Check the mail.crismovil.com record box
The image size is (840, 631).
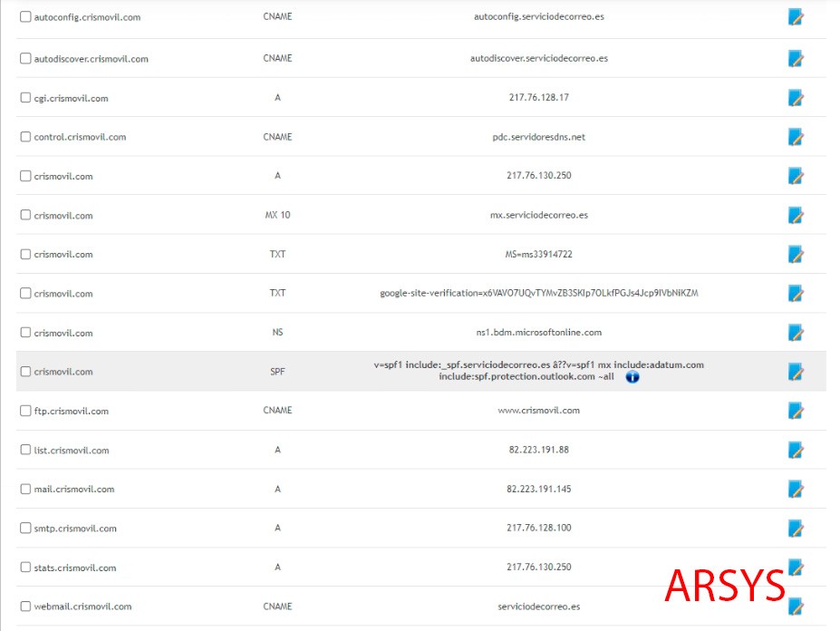pyautogui.click(x=25, y=490)
